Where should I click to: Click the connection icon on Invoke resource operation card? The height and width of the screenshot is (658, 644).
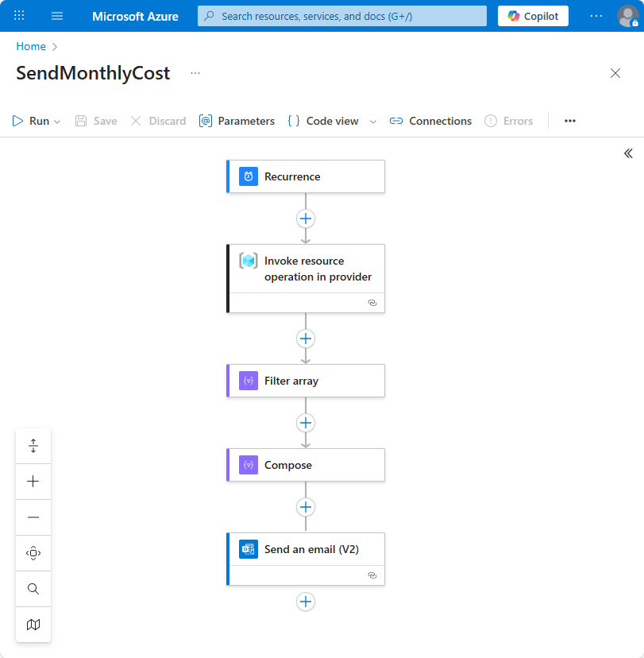pyautogui.click(x=372, y=303)
